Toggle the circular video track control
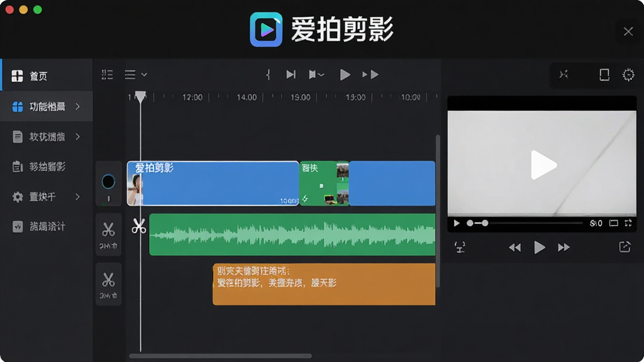 tap(108, 182)
